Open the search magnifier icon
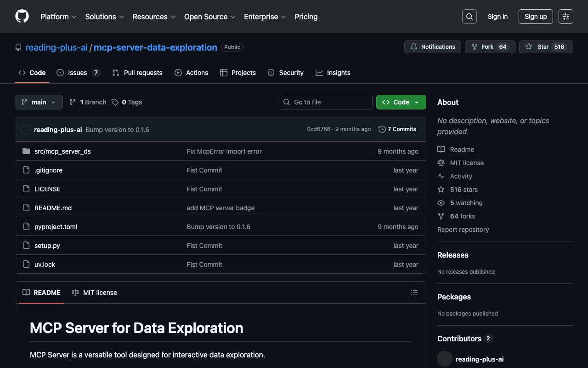 point(469,17)
